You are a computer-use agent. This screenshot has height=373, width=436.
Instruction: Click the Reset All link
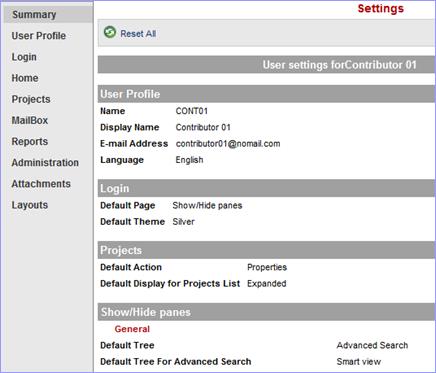138,34
